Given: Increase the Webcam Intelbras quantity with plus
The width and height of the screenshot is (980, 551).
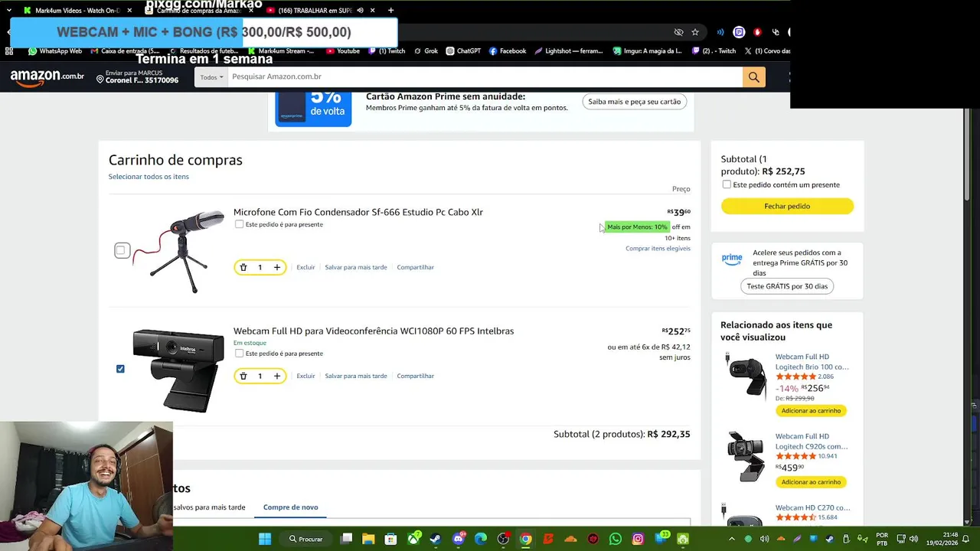Looking at the screenshot, I should coord(277,376).
